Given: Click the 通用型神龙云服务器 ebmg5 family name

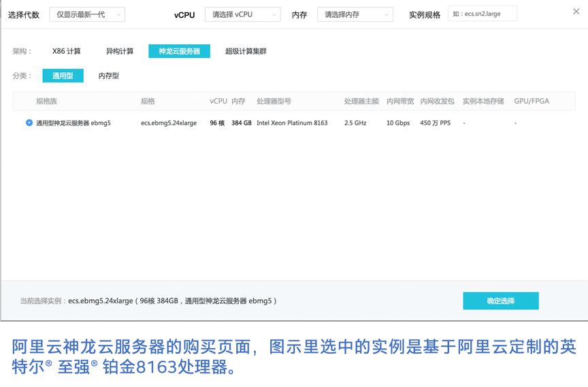Looking at the screenshot, I should point(73,123).
